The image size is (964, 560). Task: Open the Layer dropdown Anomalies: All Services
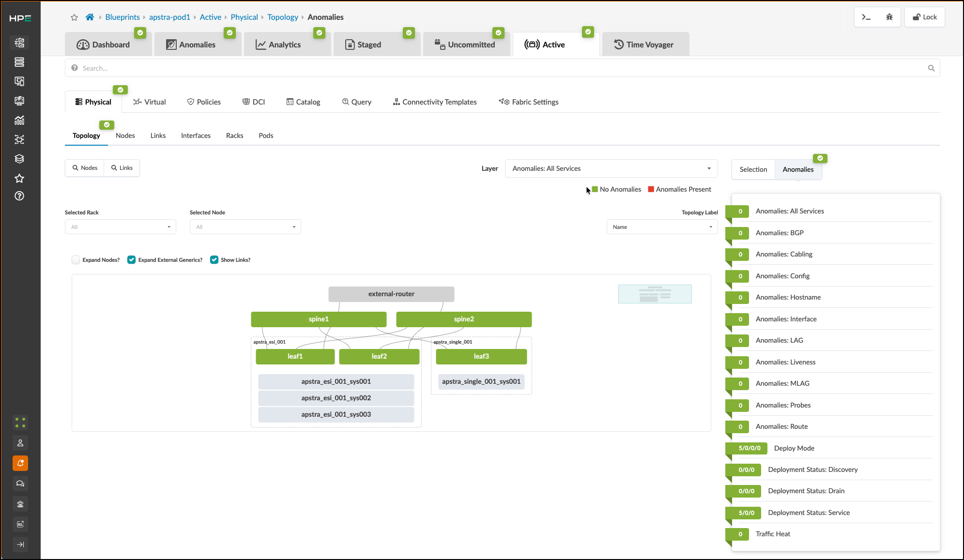[x=611, y=168]
